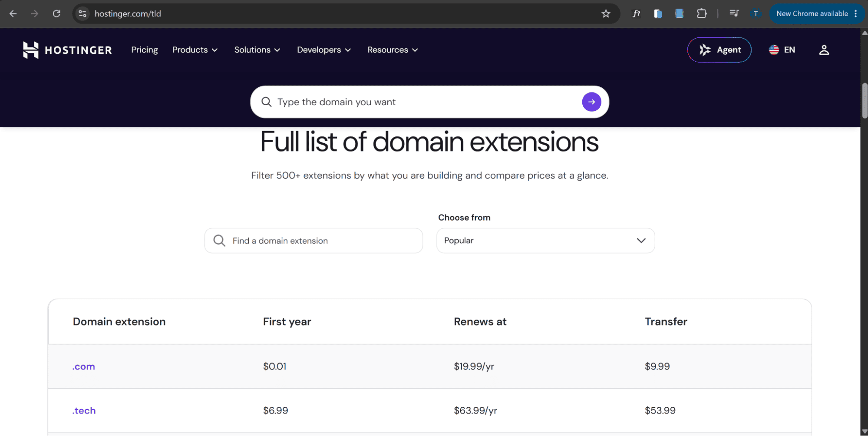Open the .com extension link
This screenshot has height=436, width=868.
83,367
